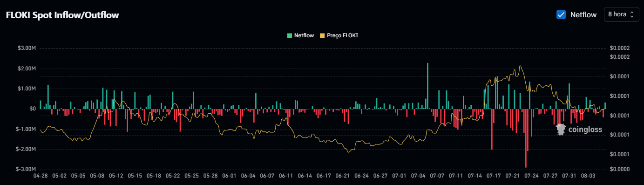Click the Preço FLOKI legend label

point(342,35)
